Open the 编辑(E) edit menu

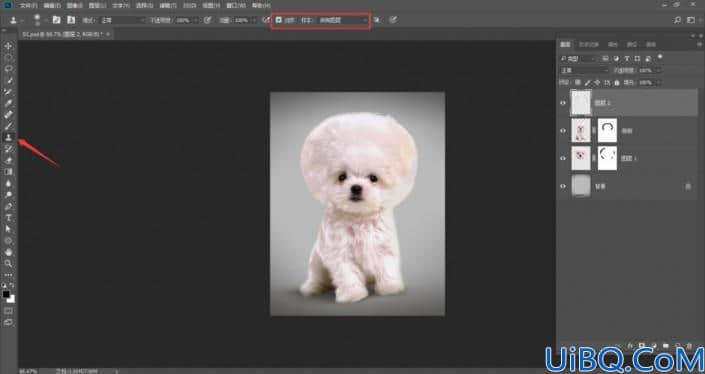click(52, 5)
